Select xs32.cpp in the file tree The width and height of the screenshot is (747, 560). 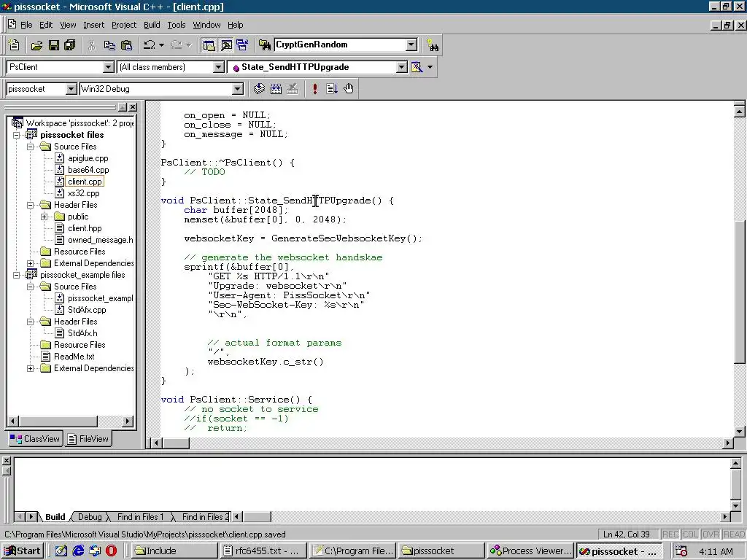point(83,192)
